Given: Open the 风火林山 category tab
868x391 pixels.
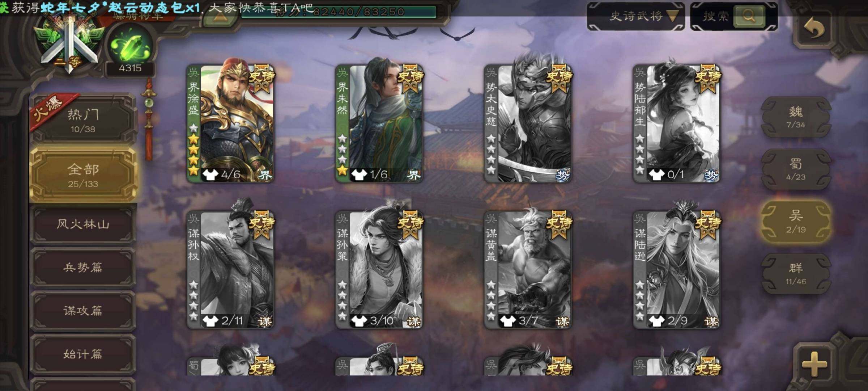Looking at the screenshot, I should [83, 224].
